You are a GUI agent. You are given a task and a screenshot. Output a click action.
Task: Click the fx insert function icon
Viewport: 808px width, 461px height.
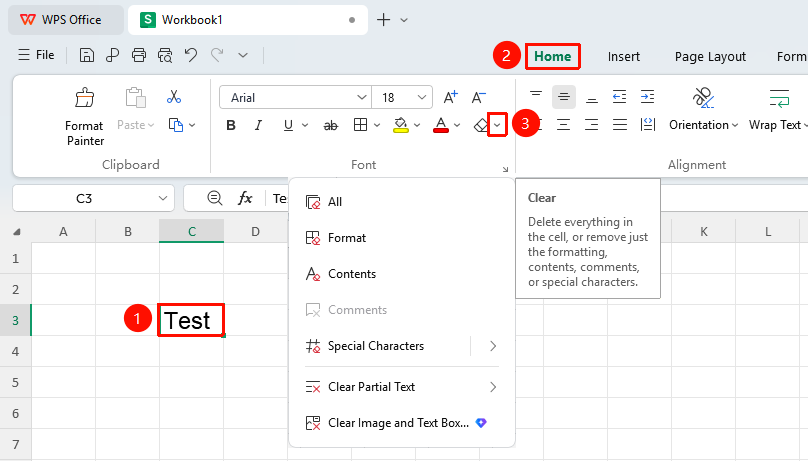(x=245, y=198)
